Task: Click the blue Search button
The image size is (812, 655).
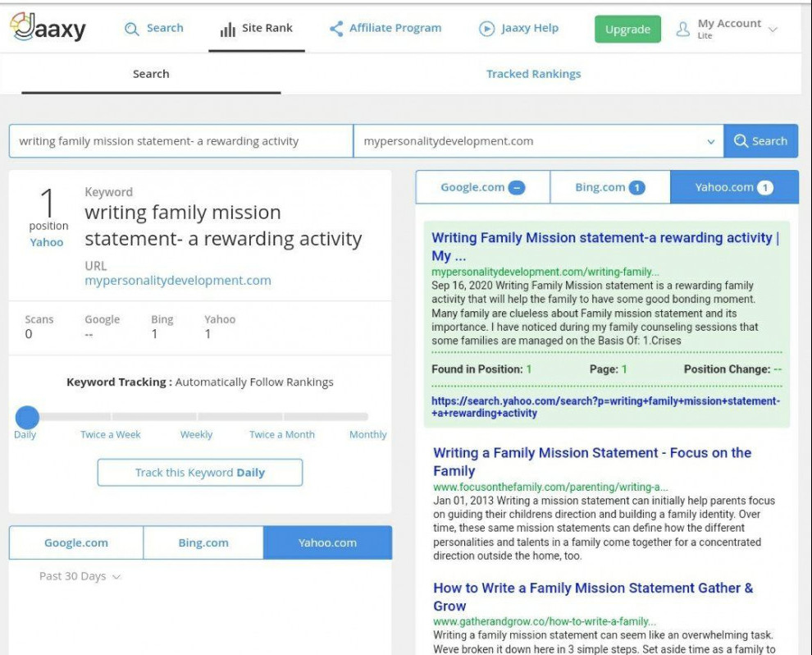Action: click(760, 141)
